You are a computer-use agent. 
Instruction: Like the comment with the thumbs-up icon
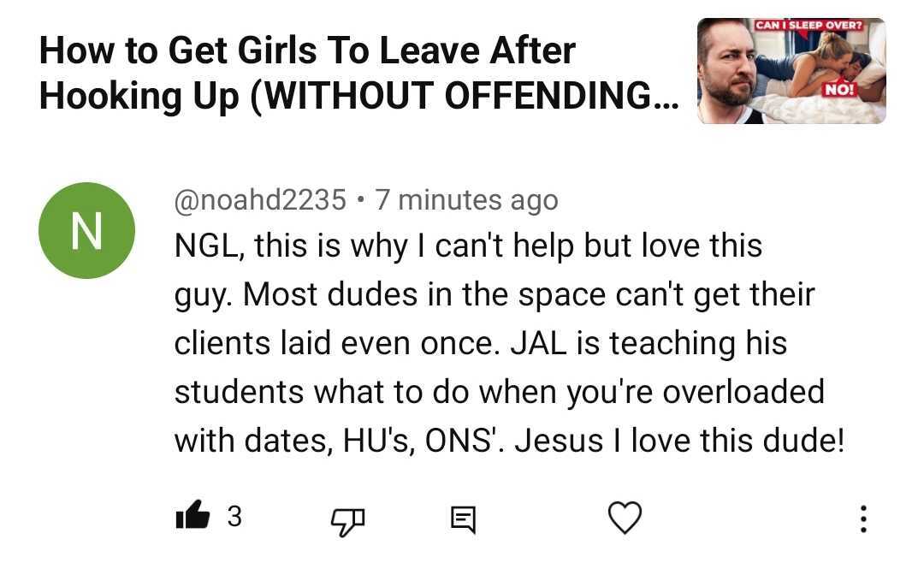[192, 516]
